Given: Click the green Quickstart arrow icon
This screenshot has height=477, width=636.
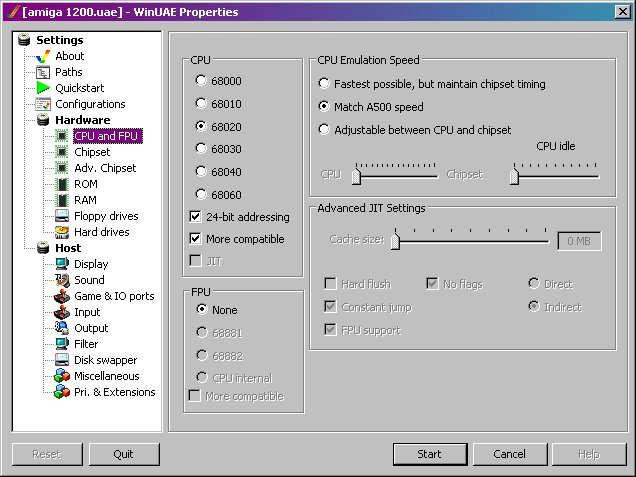Looking at the screenshot, I should click(x=43, y=88).
